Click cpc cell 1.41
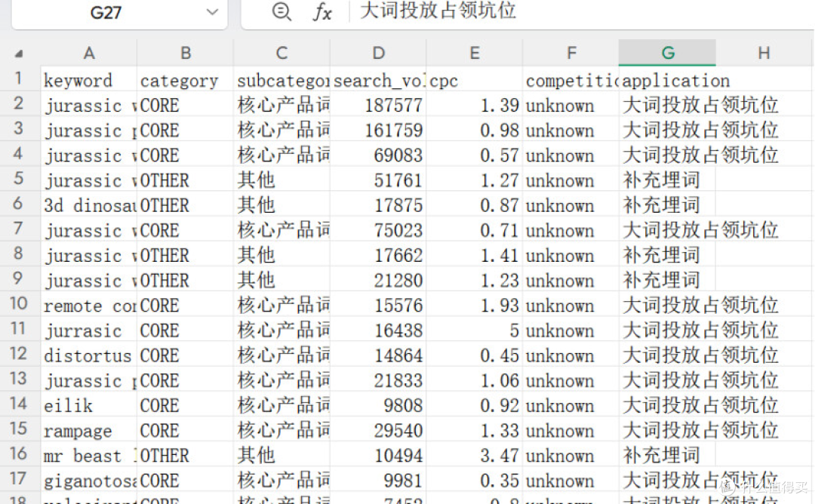815x504 pixels. pyautogui.click(x=475, y=255)
